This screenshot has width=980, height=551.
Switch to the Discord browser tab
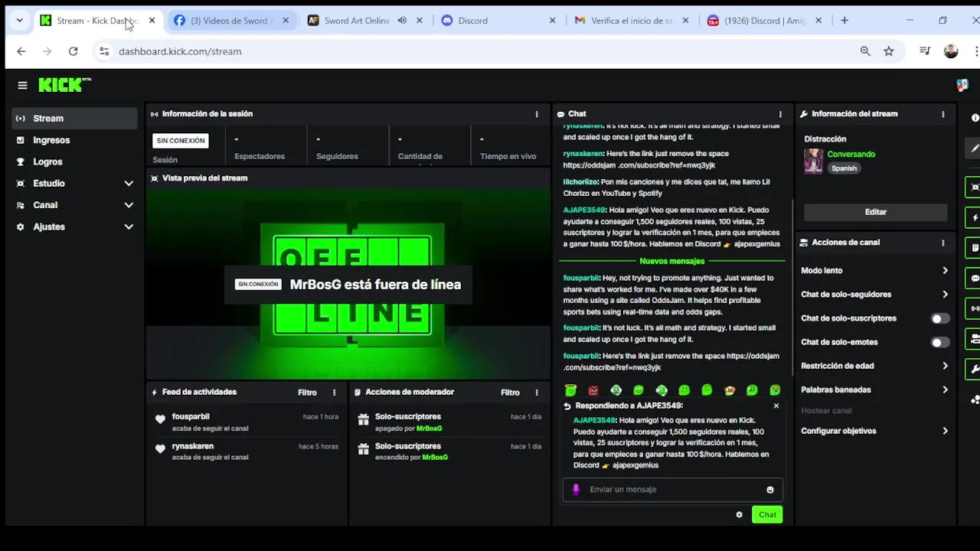click(x=498, y=21)
